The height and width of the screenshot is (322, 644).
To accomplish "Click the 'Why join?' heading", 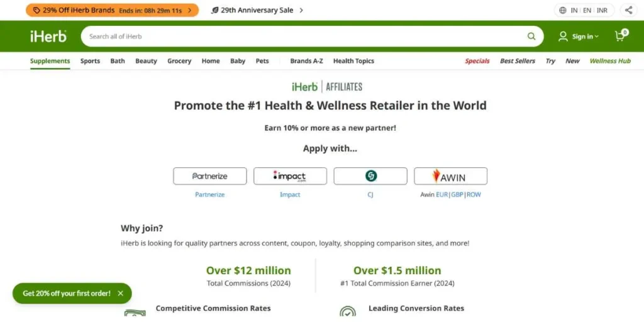I will tap(142, 228).
